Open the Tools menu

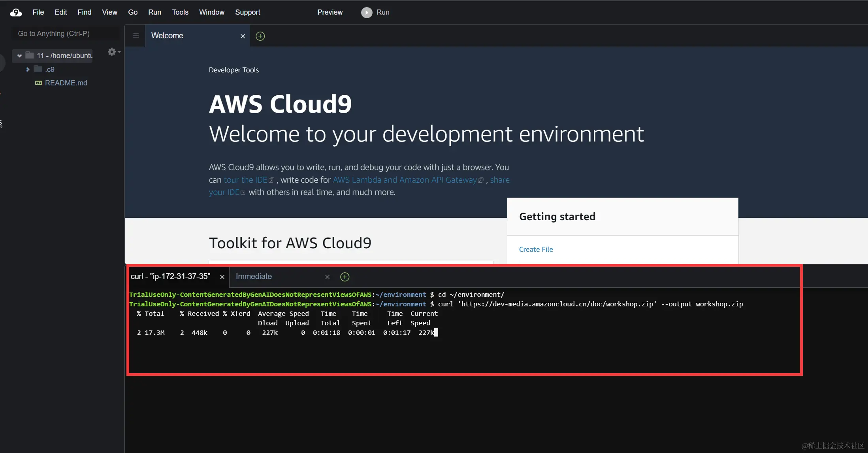180,12
